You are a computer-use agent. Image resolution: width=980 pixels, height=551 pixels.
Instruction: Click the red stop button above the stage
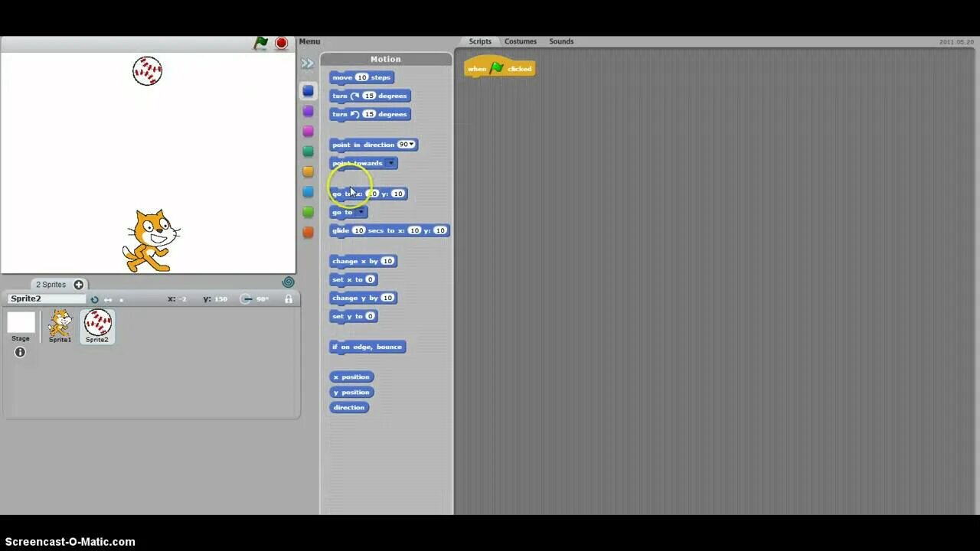[281, 43]
